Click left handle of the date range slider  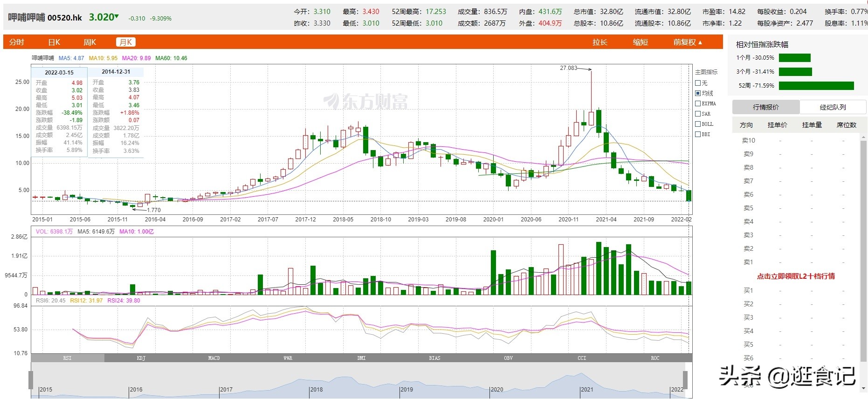[31, 380]
